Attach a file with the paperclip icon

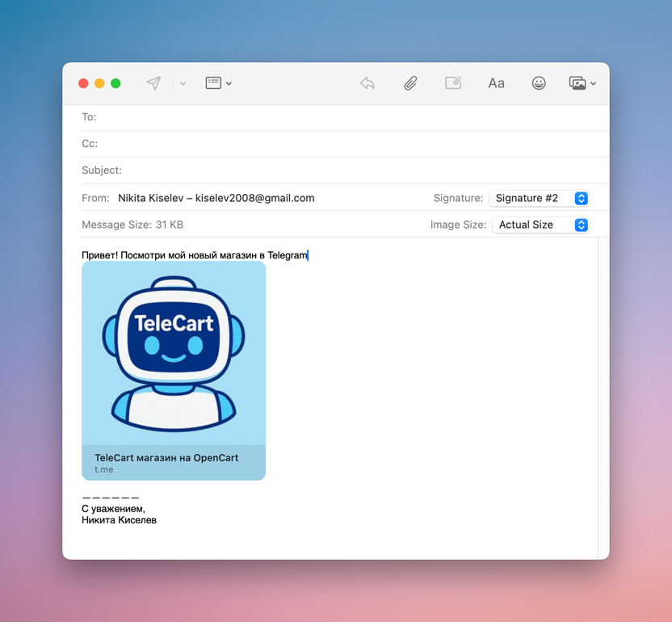pyautogui.click(x=410, y=83)
